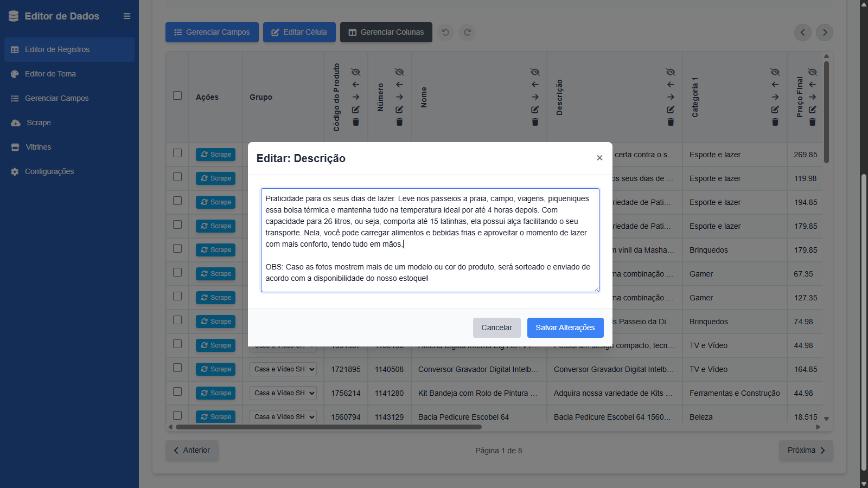The height and width of the screenshot is (488, 868).
Task: Click the horizontal scrollbar below the table
Action: coord(328,427)
